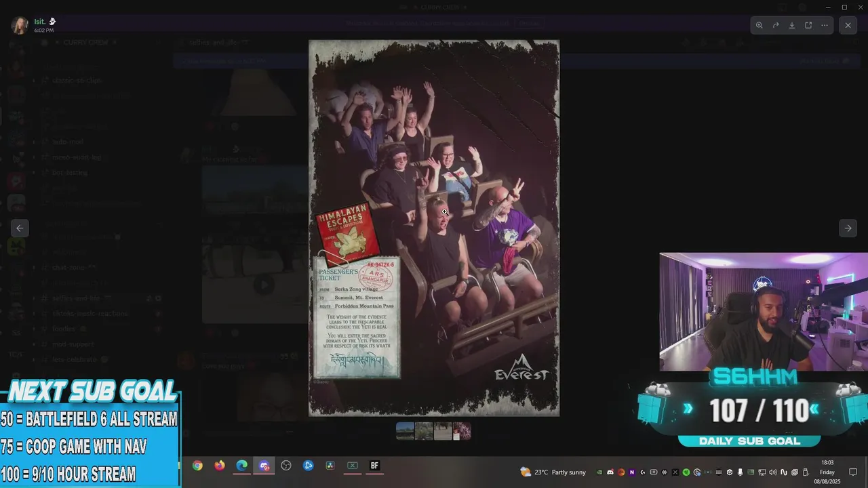Viewport: 868px width, 488px height.
Task: Open Discord from the taskbar
Action: click(x=264, y=466)
